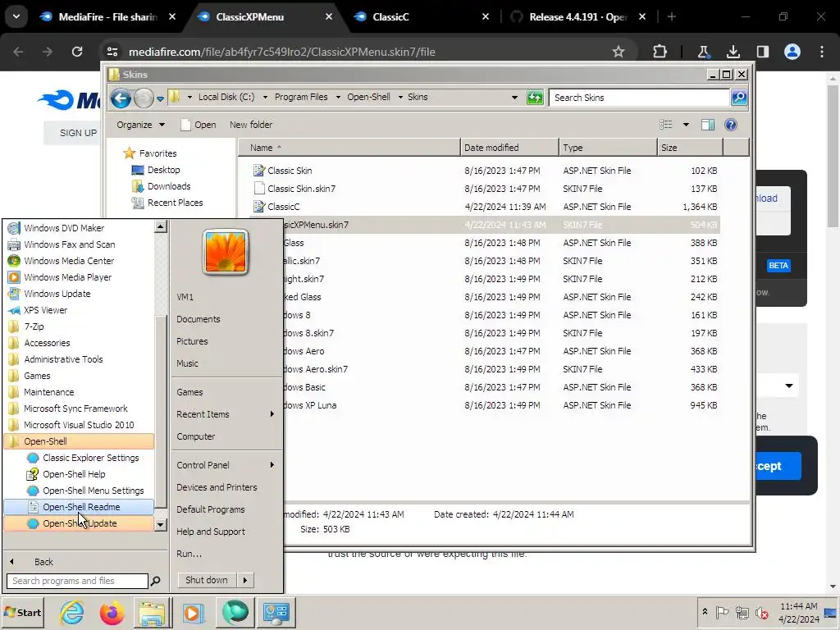Image resolution: width=840 pixels, height=630 pixels.
Task: Open Help and Support
Action: [211, 532]
